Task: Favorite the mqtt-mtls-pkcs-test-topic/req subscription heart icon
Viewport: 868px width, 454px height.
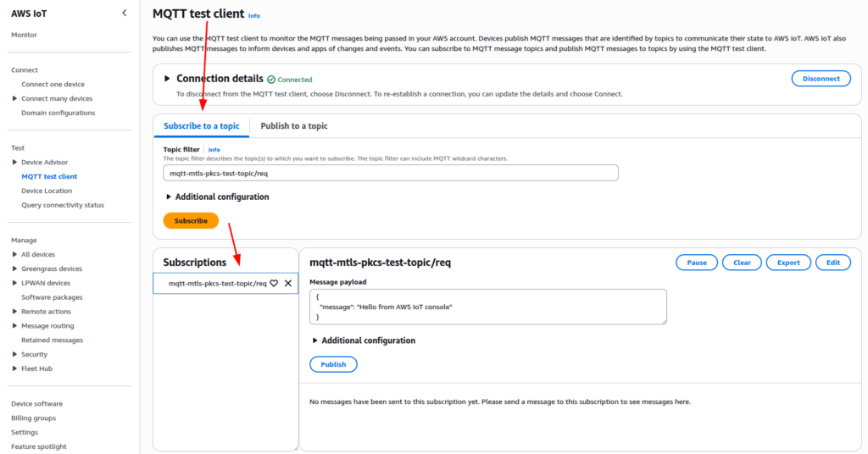Action: [274, 284]
